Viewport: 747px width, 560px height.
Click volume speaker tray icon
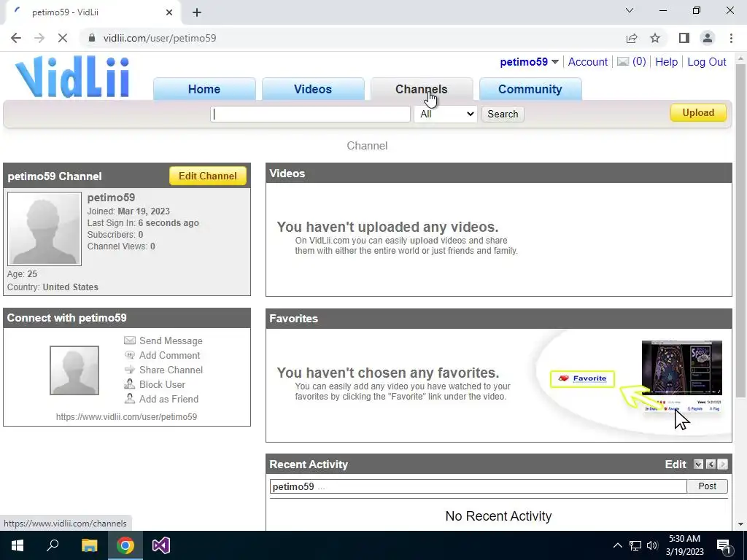pos(652,545)
